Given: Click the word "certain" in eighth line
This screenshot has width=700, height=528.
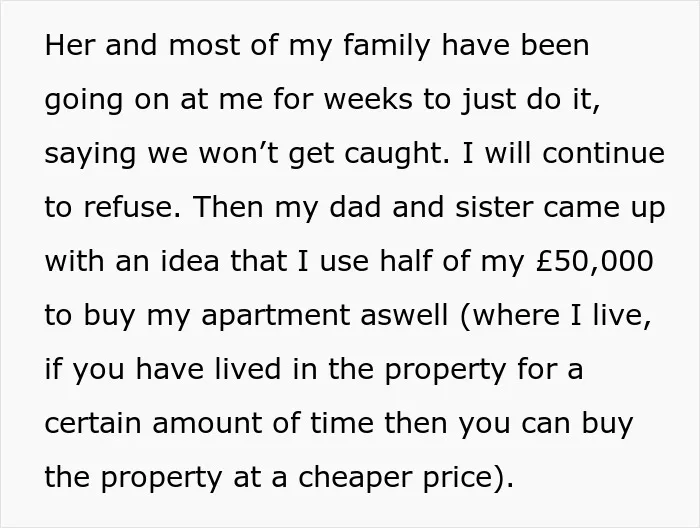Looking at the screenshot, I should tap(93, 422).
